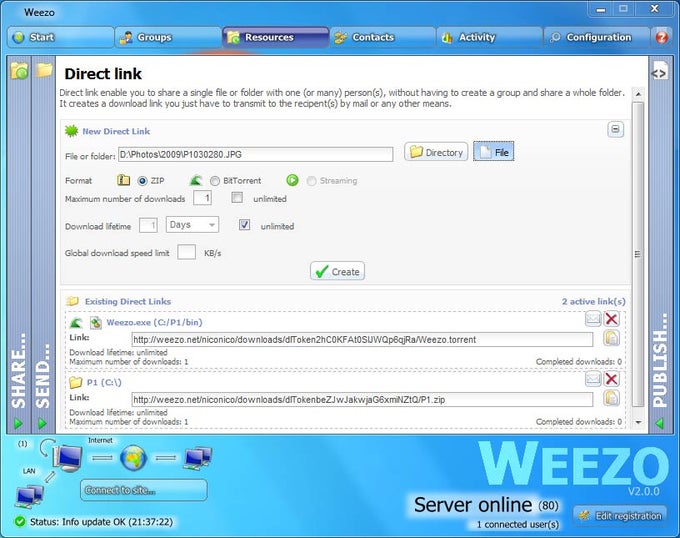
Task: Click the Connect to site button
Action: [144, 490]
